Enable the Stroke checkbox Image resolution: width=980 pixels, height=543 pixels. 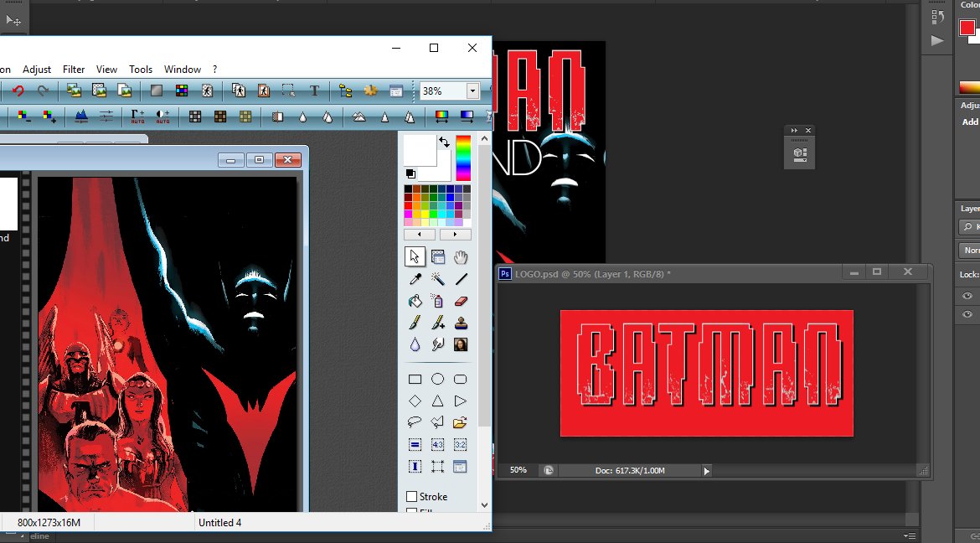[412, 497]
